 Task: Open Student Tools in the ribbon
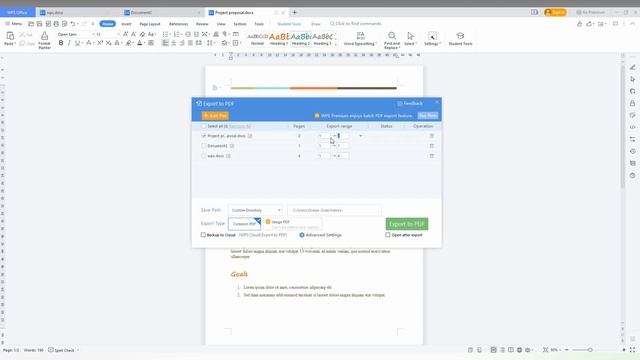[460, 38]
